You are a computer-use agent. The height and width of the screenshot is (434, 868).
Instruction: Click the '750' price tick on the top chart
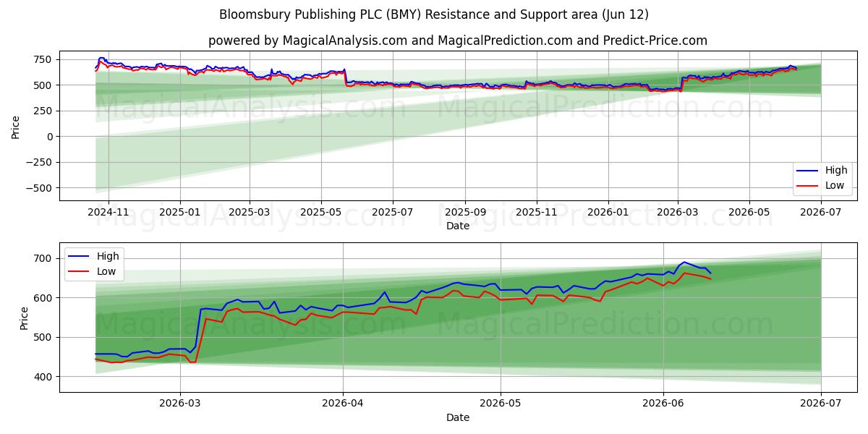click(x=44, y=59)
